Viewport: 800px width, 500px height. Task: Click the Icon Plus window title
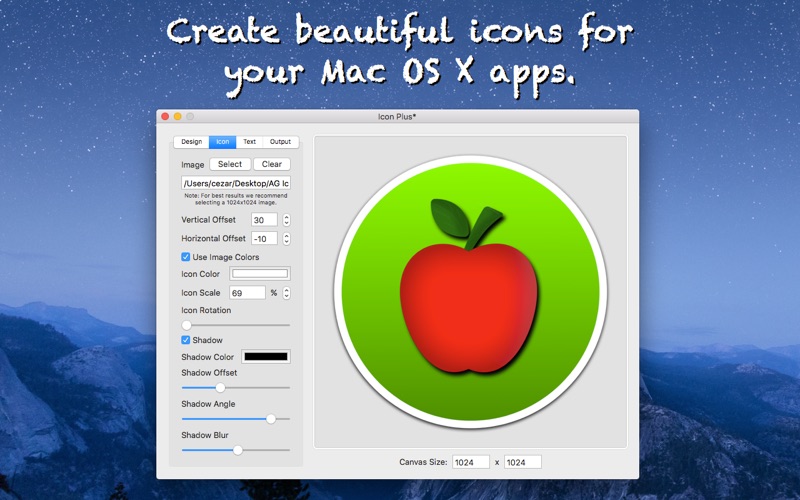click(397, 117)
